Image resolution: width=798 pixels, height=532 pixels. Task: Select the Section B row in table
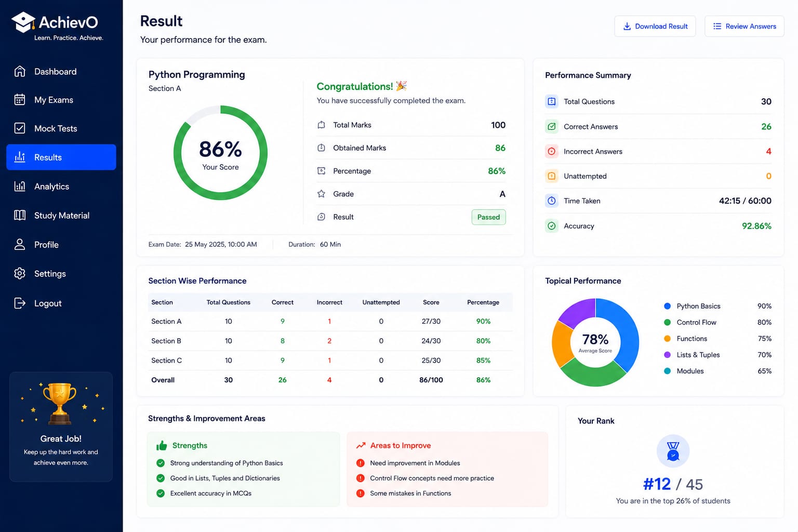pos(330,341)
